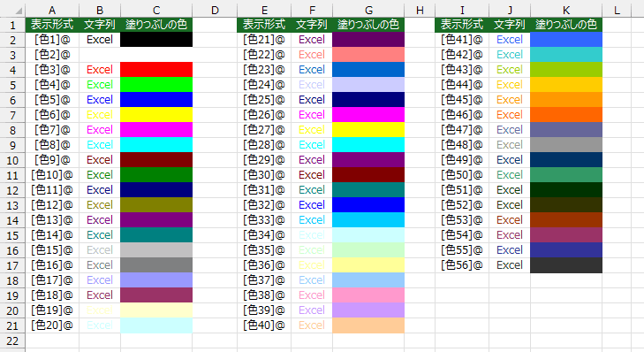Image resolution: width=644 pixels, height=352 pixels.
Task: Pick the cyan fill cell for 色28
Action: click(368, 145)
